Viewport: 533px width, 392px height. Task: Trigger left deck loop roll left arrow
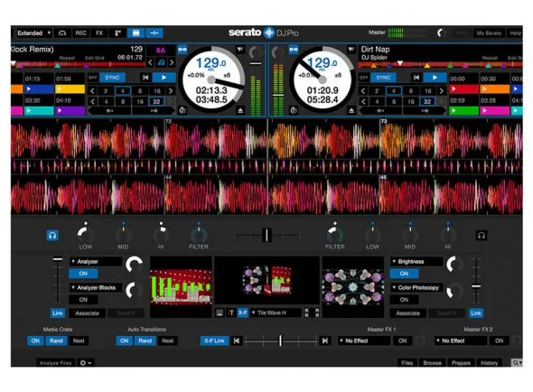click(109, 110)
